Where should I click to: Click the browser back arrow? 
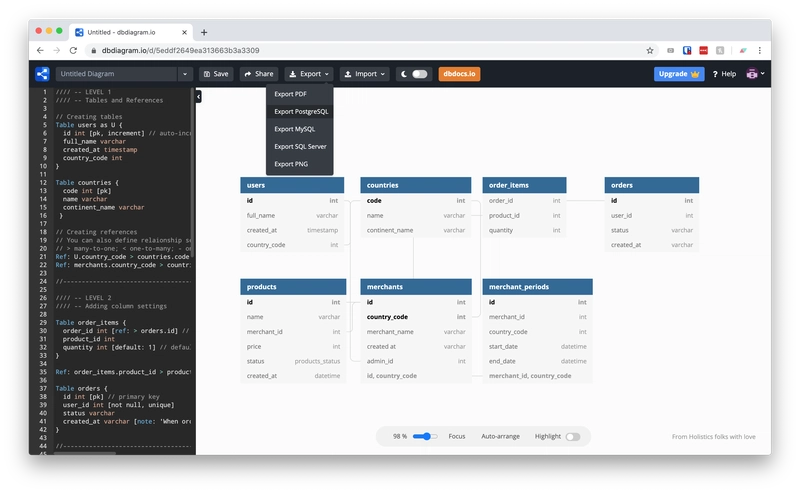pos(40,51)
